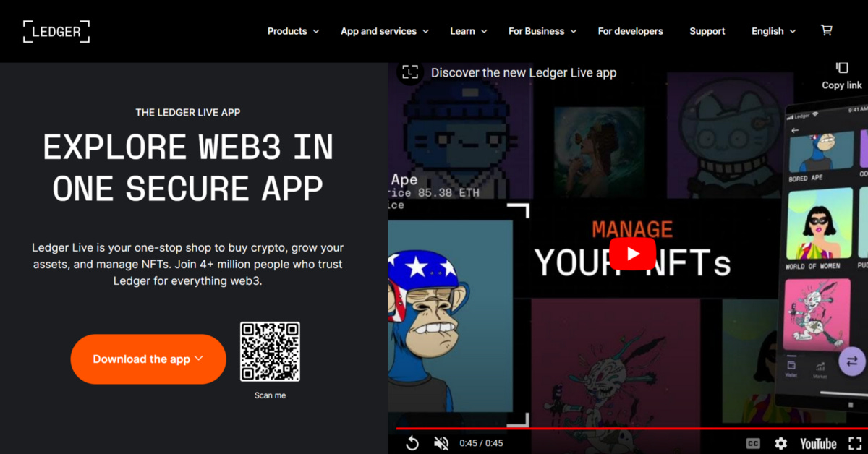Open the video title 'Discover the new Ledger Live app'

[524, 73]
